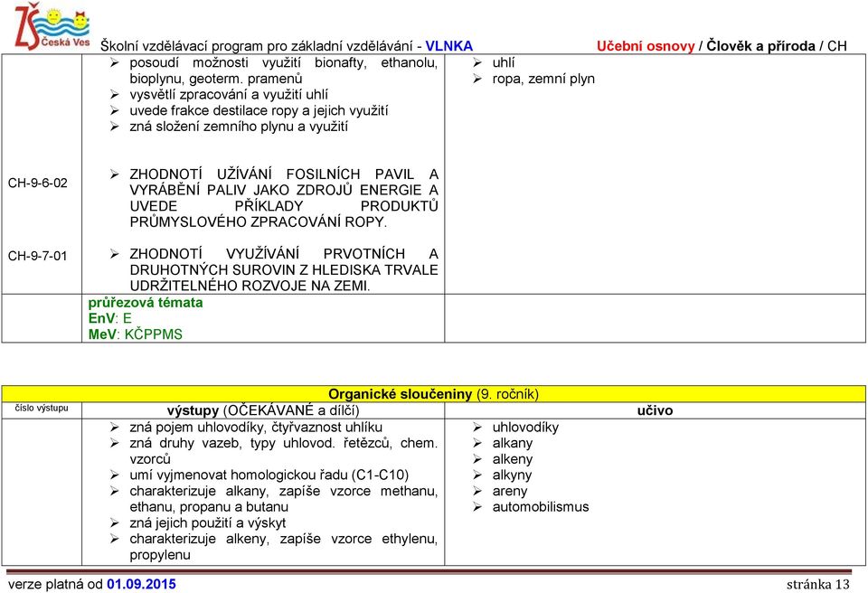Viewport: 868px width, 593px height.
Task: Click 'UDRŽITELNÉHO ROZVOJE NA ZEMI.' line
Action: [x=250, y=287]
